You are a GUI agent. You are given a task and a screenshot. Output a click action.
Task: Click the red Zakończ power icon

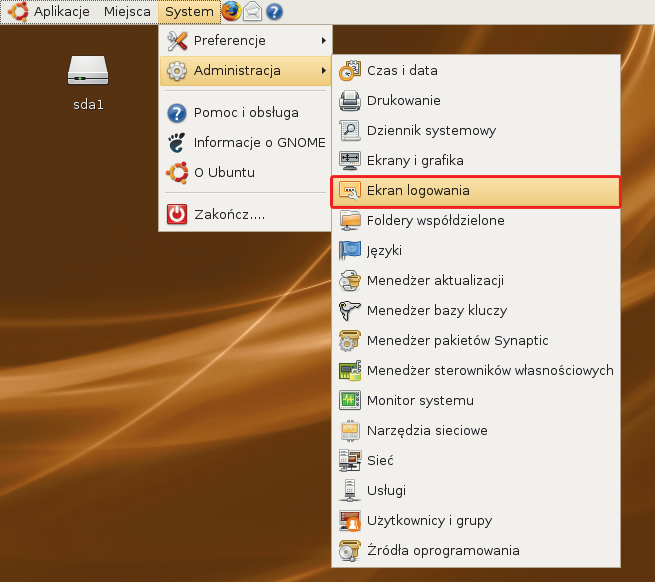[x=176, y=214]
